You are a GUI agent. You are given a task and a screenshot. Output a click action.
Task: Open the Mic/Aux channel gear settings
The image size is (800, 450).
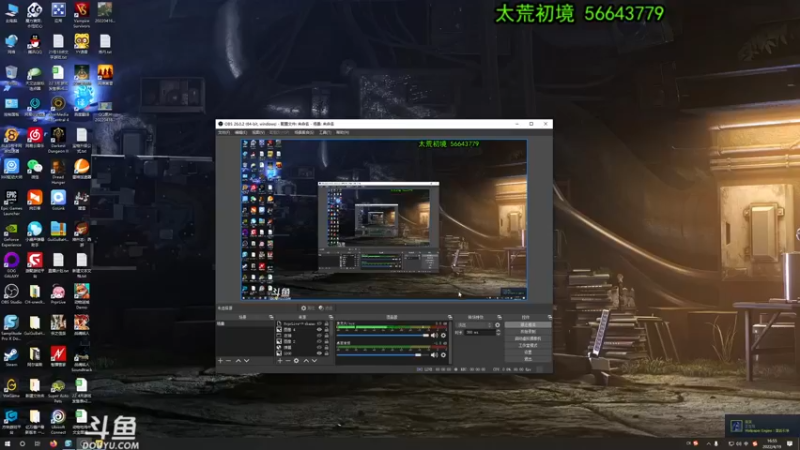(443, 335)
